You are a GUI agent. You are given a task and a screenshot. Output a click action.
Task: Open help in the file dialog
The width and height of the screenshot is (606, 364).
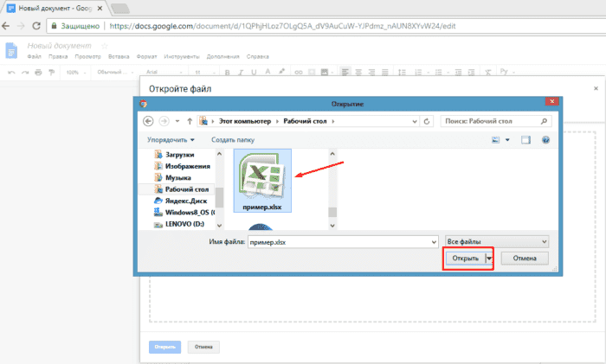tap(546, 139)
